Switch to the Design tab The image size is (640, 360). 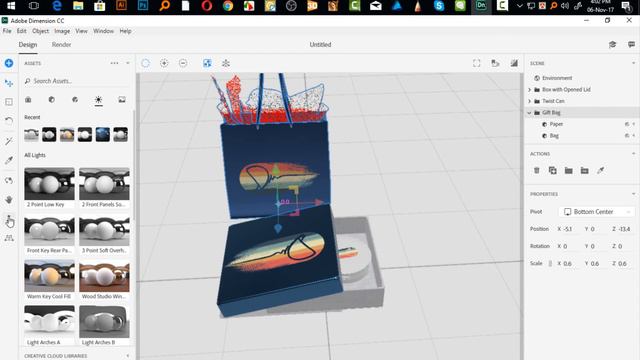point(28,44)
